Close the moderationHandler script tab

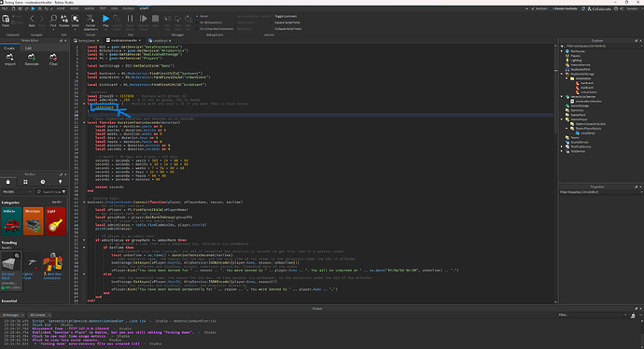140,41
